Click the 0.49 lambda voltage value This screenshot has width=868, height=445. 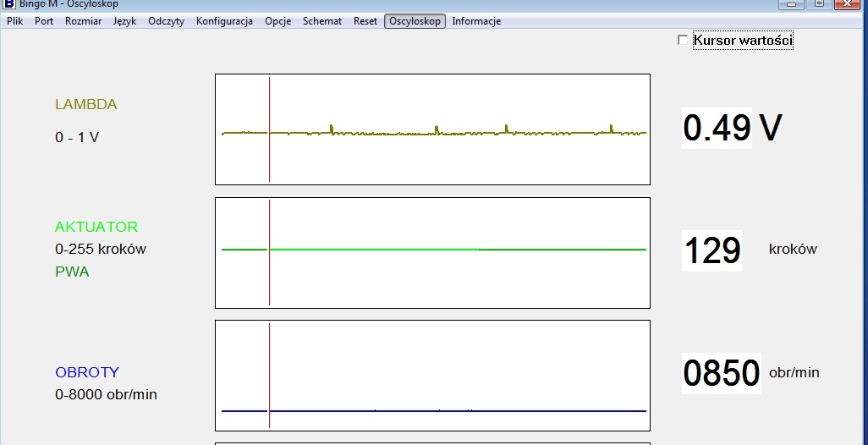pos(717,128)
